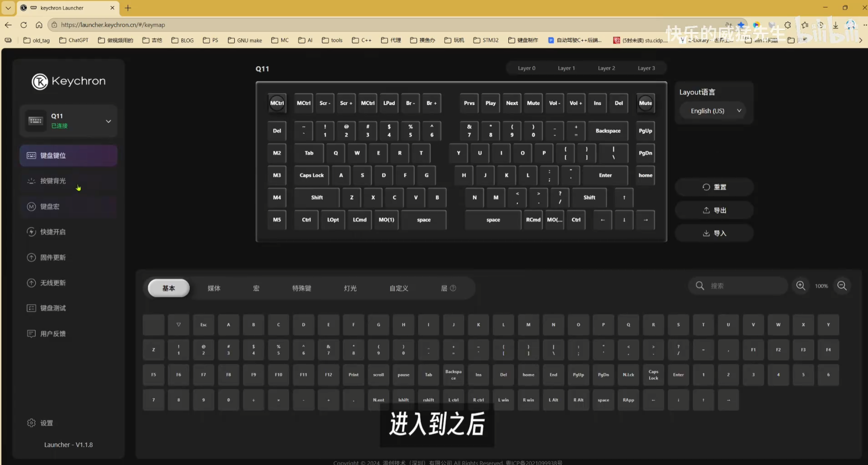Select the Caps Lock key on keyboard
The image size is (868, 465).
[x=311, y=175]
